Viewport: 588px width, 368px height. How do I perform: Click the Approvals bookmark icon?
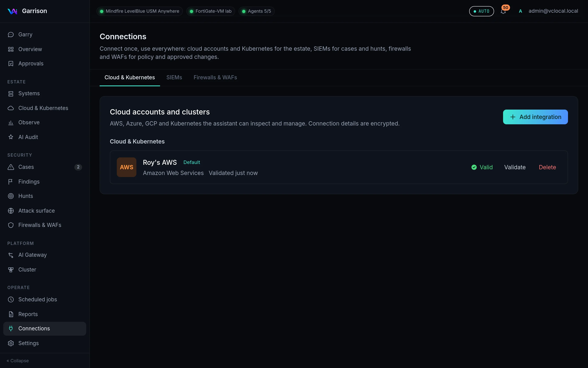pos(11,64)
